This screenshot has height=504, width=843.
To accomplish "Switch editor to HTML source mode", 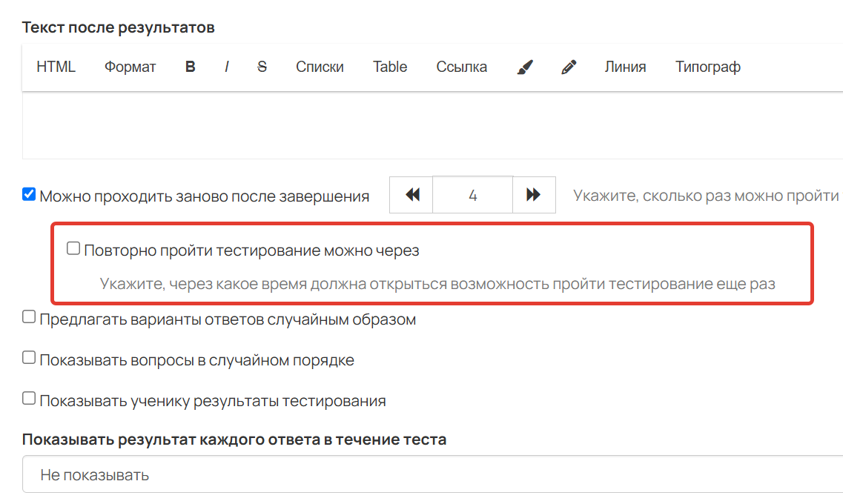I will tap(56, 67).
